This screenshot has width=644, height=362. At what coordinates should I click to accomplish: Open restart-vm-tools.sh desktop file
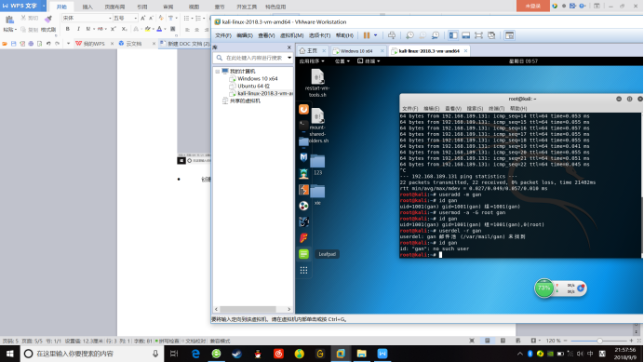click(317, 83)
